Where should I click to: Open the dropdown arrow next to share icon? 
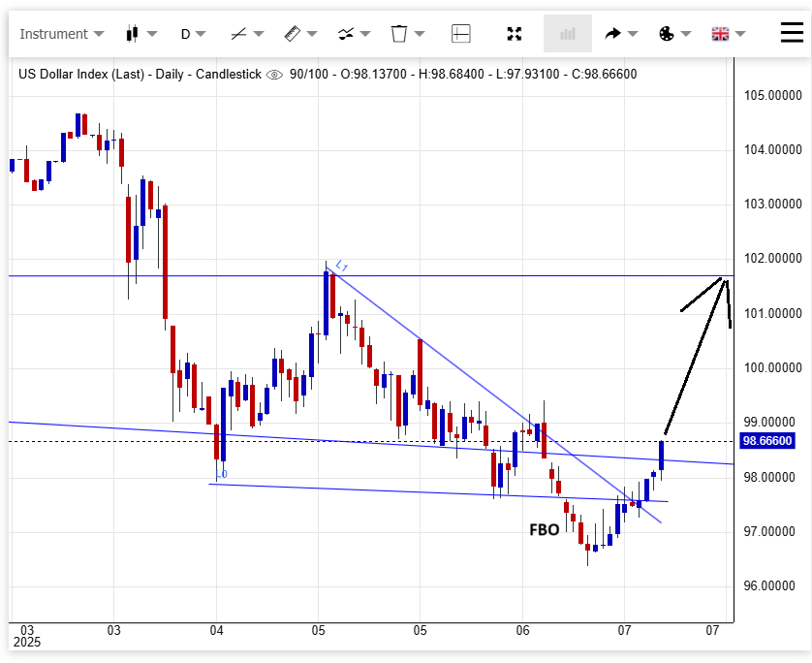pos(633,34)
